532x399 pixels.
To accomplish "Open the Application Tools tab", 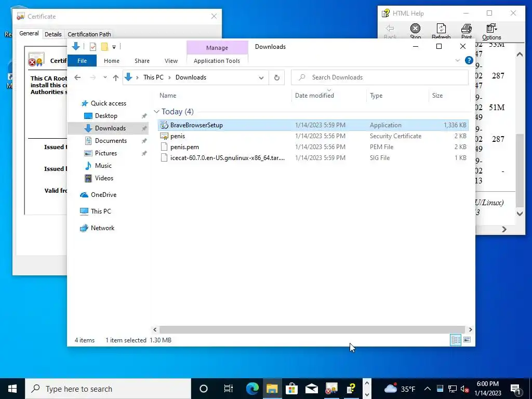I will click(x=217, y=61).
